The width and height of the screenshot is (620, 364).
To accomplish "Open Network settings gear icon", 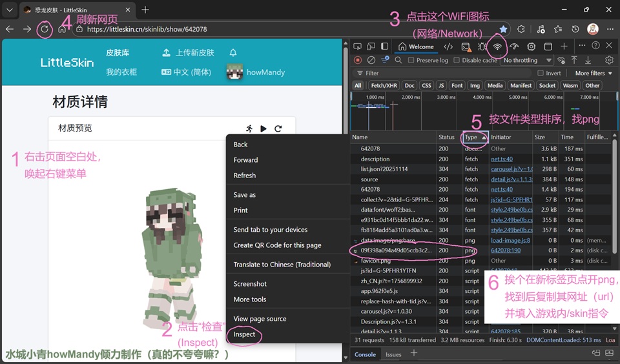I will 608,60.
